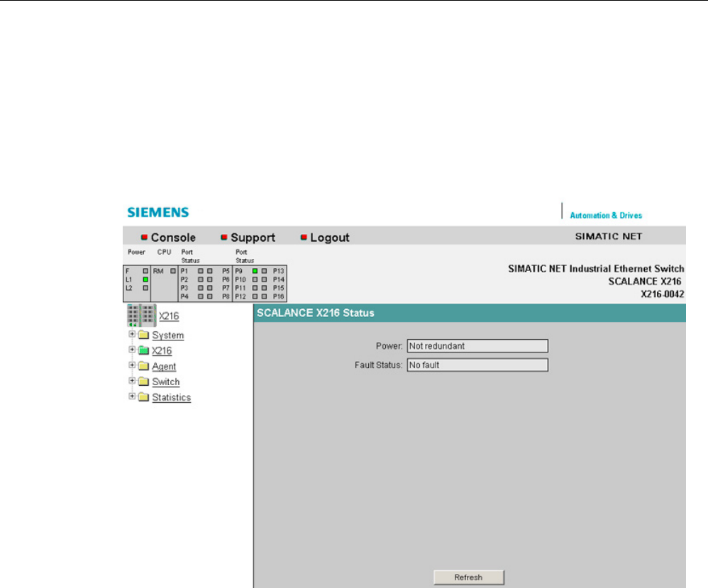This screenshot has height=588, width=708.
Task: Click the Power field showing Not redundant
Action: [x=477, y=346]
